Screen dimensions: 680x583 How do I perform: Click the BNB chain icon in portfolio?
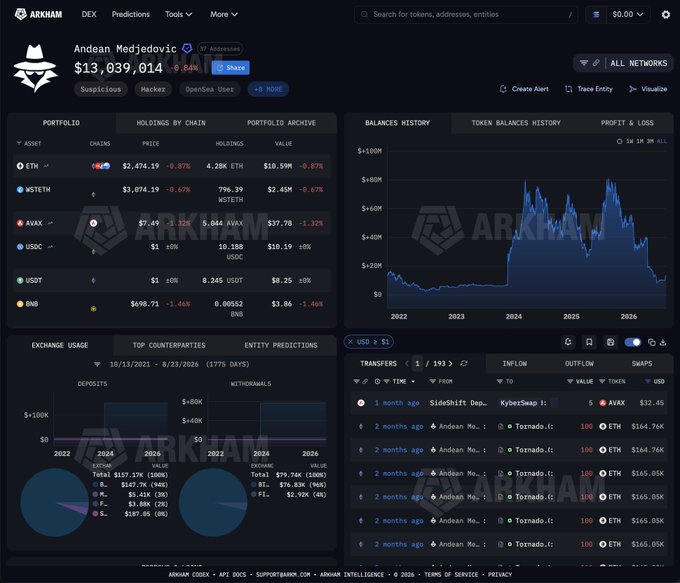click(x=93, y=309)
